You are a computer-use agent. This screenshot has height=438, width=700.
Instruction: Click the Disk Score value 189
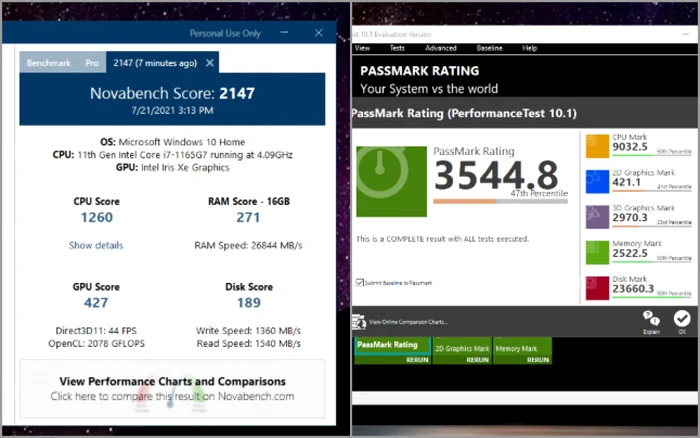click(249, 303)
